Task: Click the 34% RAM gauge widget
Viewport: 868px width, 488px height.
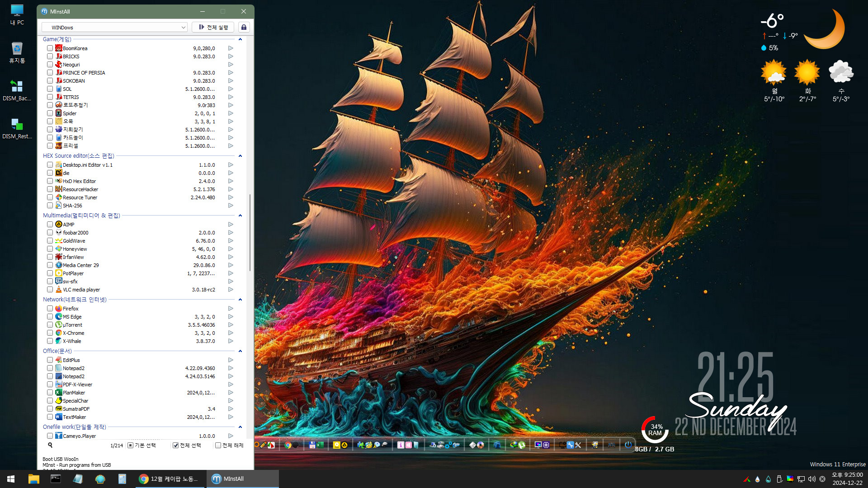Action: click(655, 430)
